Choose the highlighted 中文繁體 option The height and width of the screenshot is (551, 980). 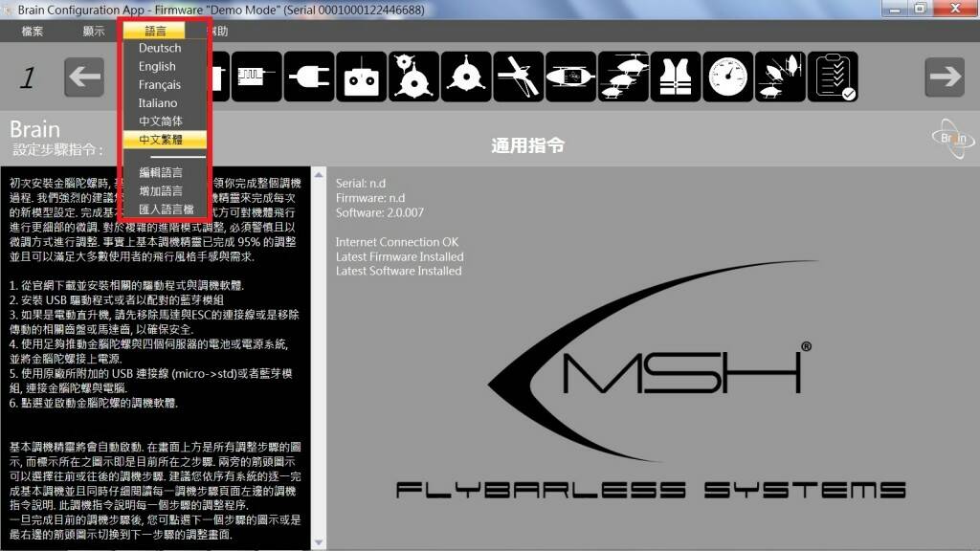(165, 140)
